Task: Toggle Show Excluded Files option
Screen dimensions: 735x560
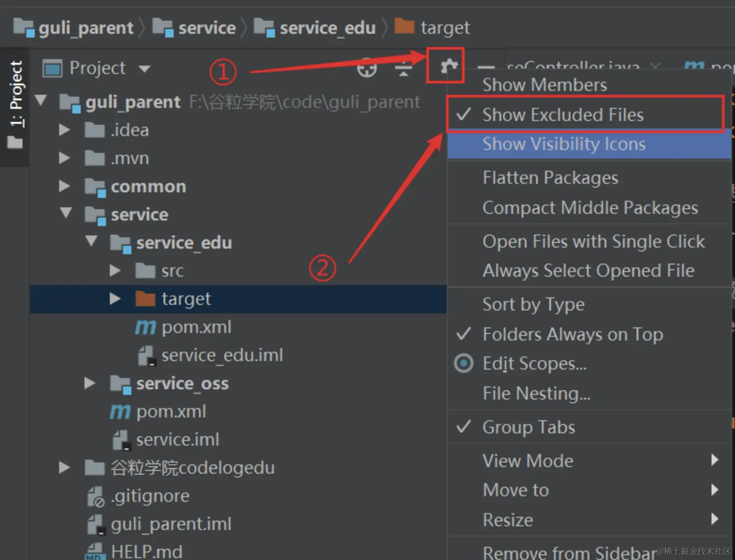Action: [562, 114]
